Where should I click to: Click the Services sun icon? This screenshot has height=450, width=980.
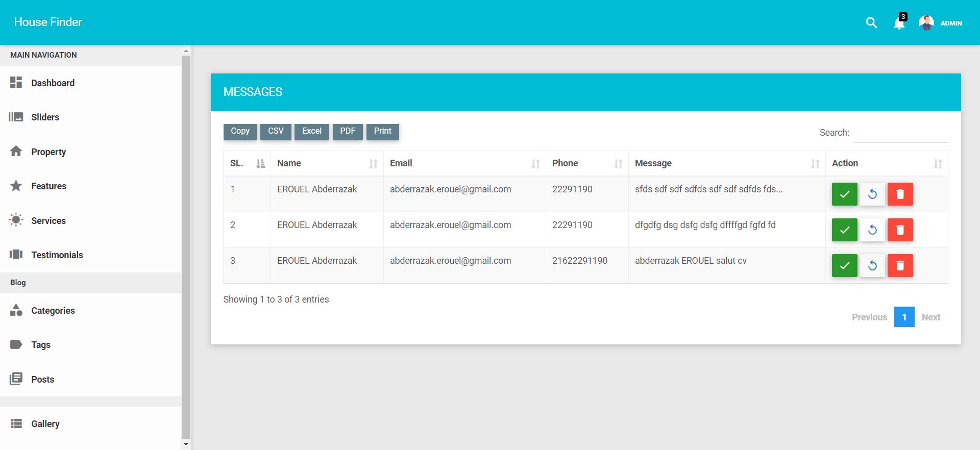point(16,220)
